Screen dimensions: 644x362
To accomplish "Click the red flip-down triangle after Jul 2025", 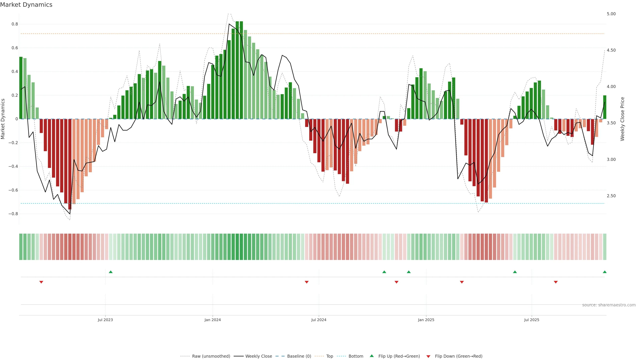I will pyautogui.click(x=556, y=282).
